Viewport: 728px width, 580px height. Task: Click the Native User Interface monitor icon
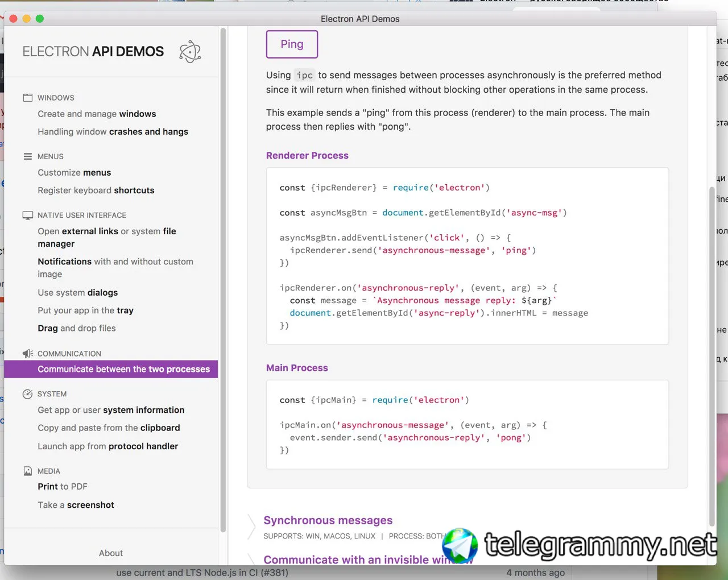point(27,215)
